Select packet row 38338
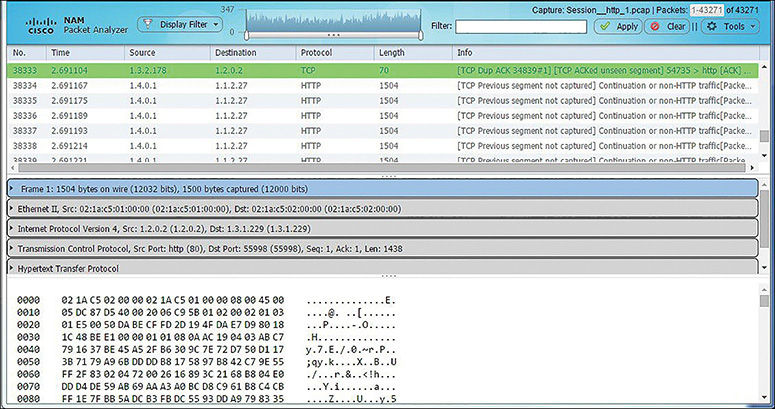 coord(383,146)
